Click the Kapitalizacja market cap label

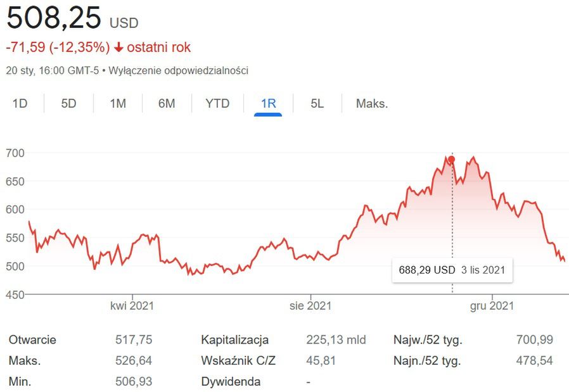[235, 340]
